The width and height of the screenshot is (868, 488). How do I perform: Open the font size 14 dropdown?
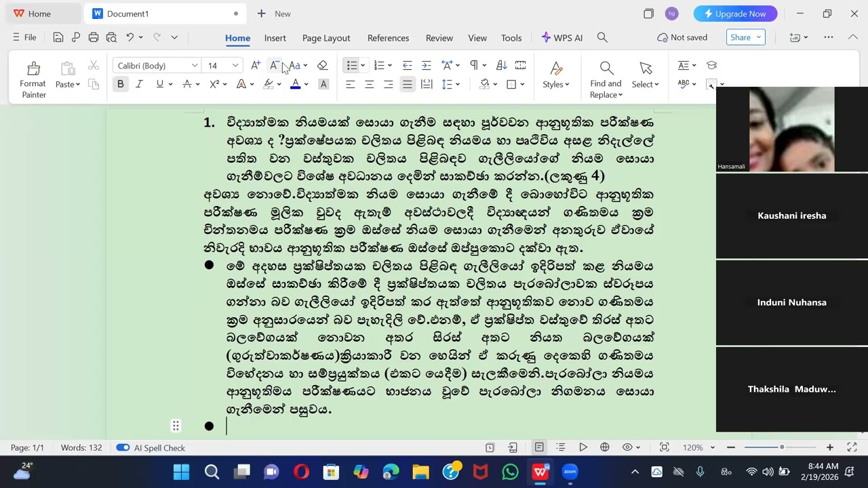[x=235, y=65]
